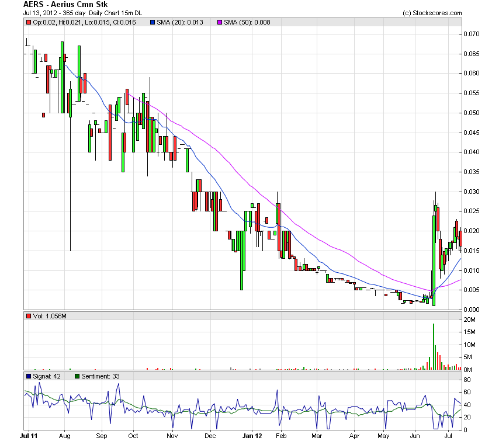
Task: Click the 0.035 price axis label
Action: pyautogui.click(x=472, y=172)
